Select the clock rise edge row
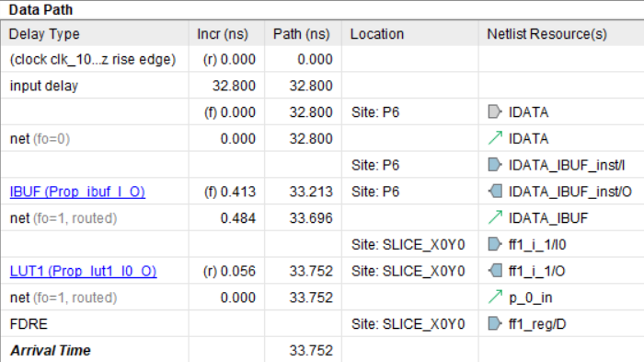644x362 pixels. [322, 59]
